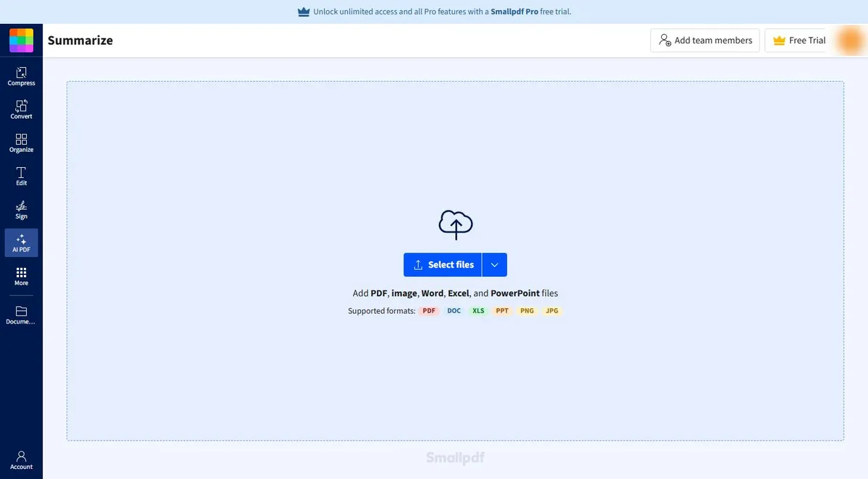Open the Convert tool in sidebar
The height and width of the screenshot is (479, 868).
coord(21,110)
